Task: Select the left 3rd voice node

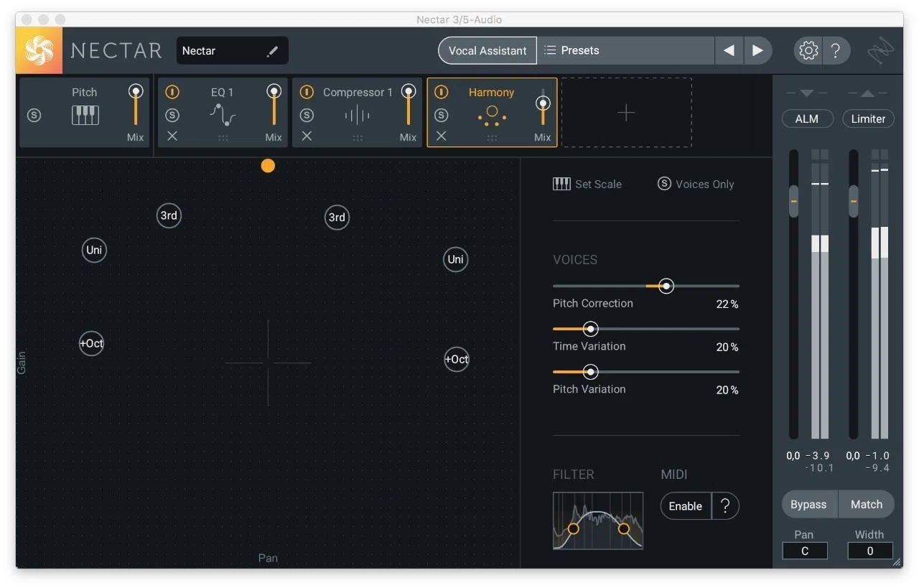Action: (x=169, y=215)
